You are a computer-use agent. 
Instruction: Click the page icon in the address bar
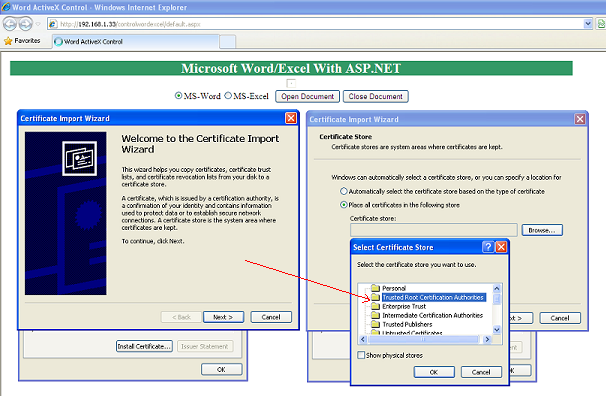coord(53,24)
